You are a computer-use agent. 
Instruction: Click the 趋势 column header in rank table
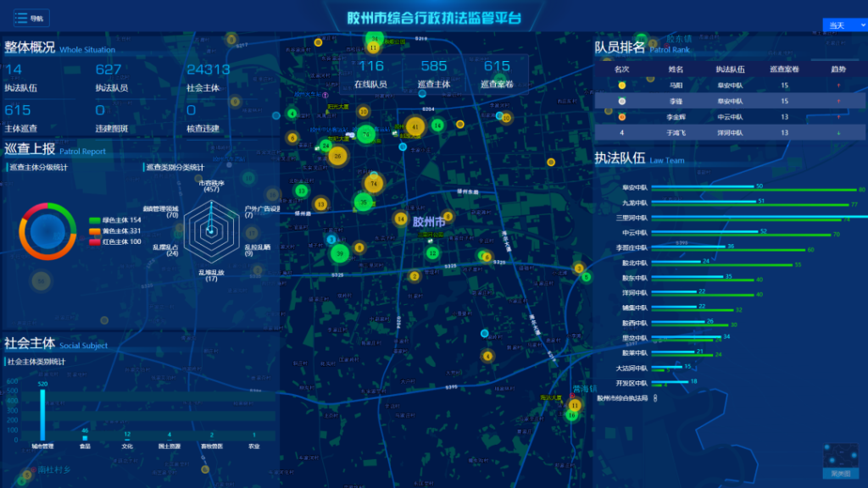[838, 69]
